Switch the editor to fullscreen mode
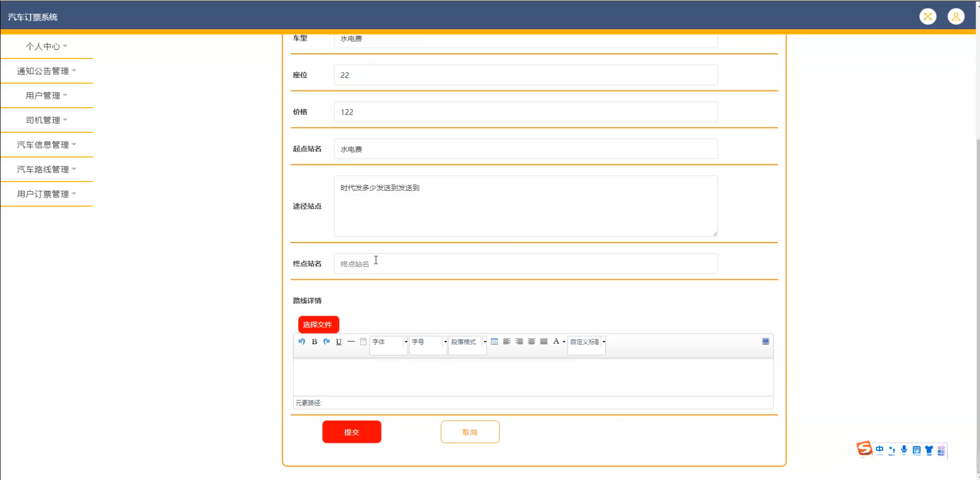Viewport: 980px width, 480px height. point(766,341)
